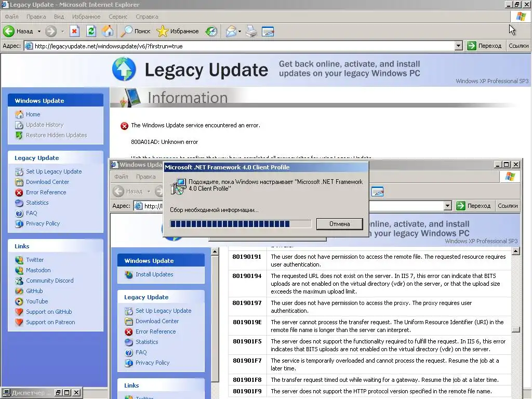The height and width of the screenshot is (399, 532).
Task: Open Поиск search in main IE toolbar
Action: click(x=136, y=31)
